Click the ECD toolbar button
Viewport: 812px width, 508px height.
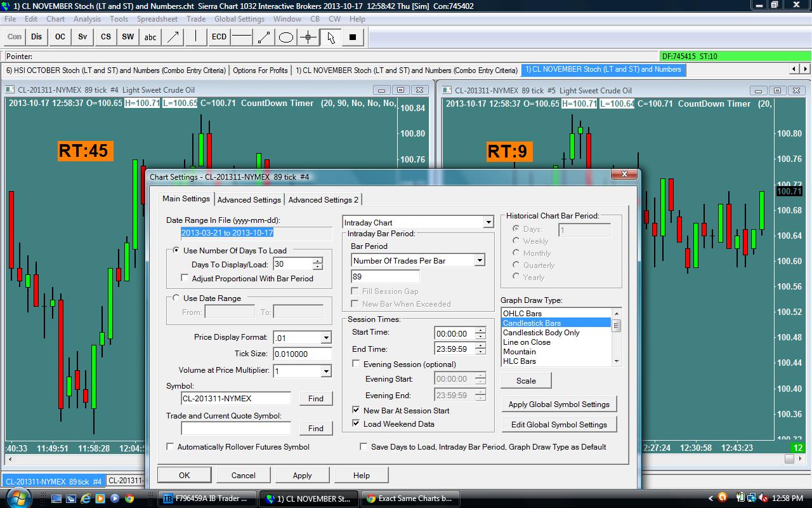coord(219,37)
